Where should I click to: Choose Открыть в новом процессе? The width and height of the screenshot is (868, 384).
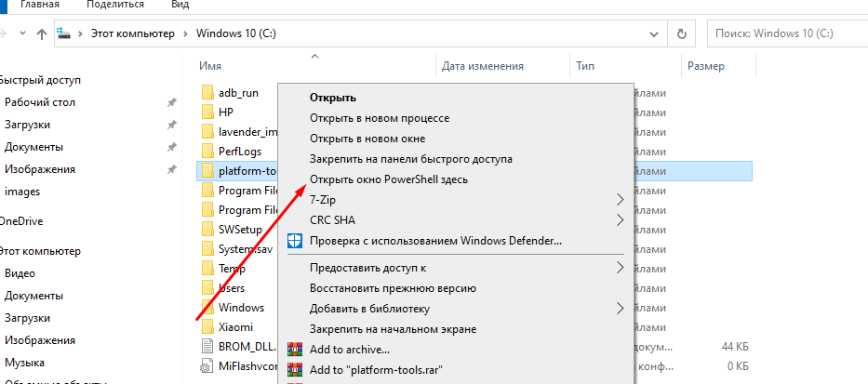point(380,118)
